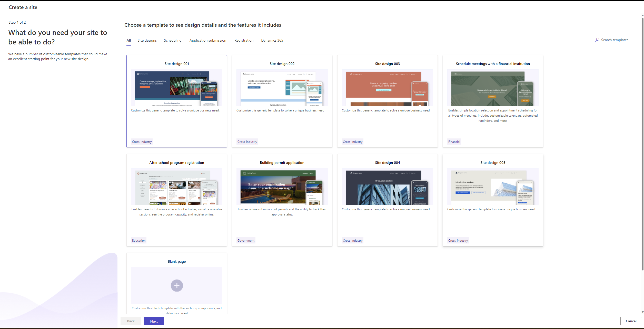Toggle the Dynamics 365 category filter
Screen dimensions: 644x329
tap(272, 40)
